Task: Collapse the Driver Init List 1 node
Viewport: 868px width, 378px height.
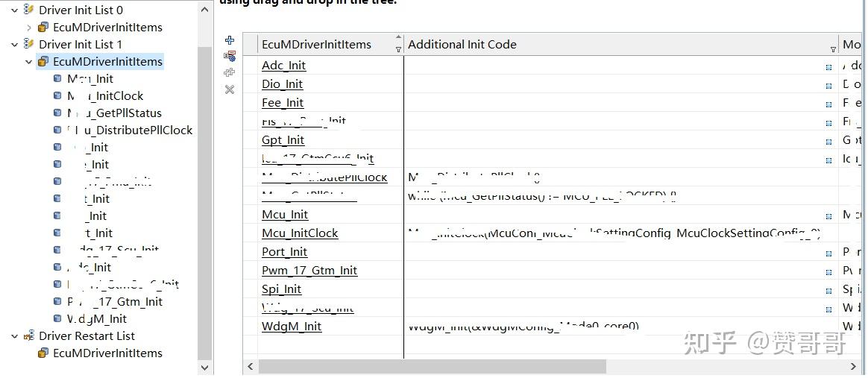Action: (x=15, y=45)
